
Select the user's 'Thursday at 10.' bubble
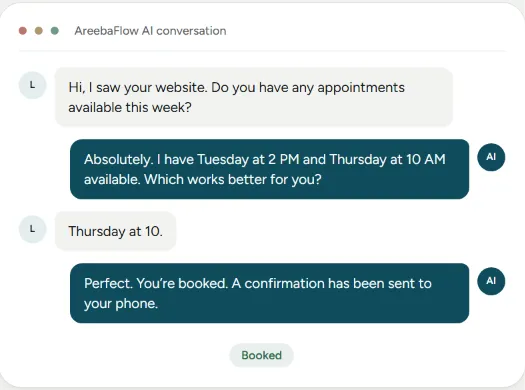(x=116, y=231)
